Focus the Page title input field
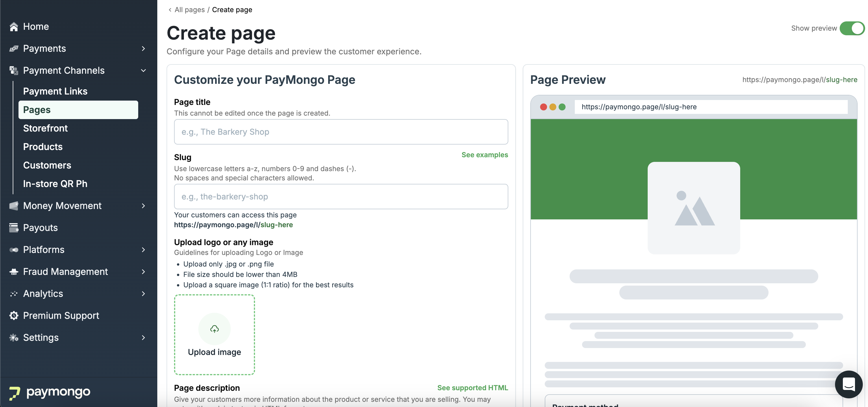 click(341, 132)
